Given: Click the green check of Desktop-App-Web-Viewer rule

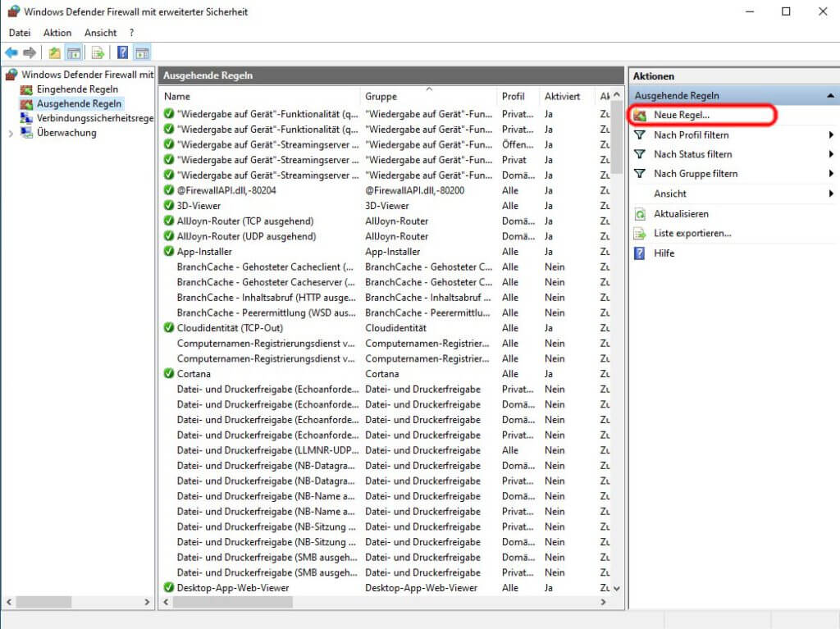Looking at the screenshot, I should pyautogui.click(x=169, y=587).
